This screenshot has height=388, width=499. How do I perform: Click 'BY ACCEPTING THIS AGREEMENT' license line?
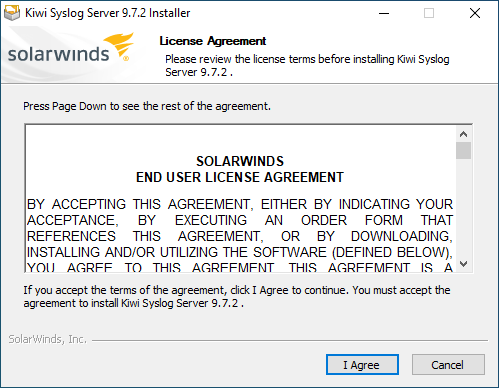point(240,204)
